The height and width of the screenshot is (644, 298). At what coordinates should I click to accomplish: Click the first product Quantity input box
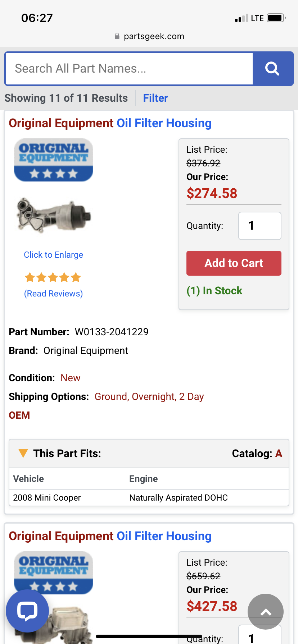click(259, 226)
